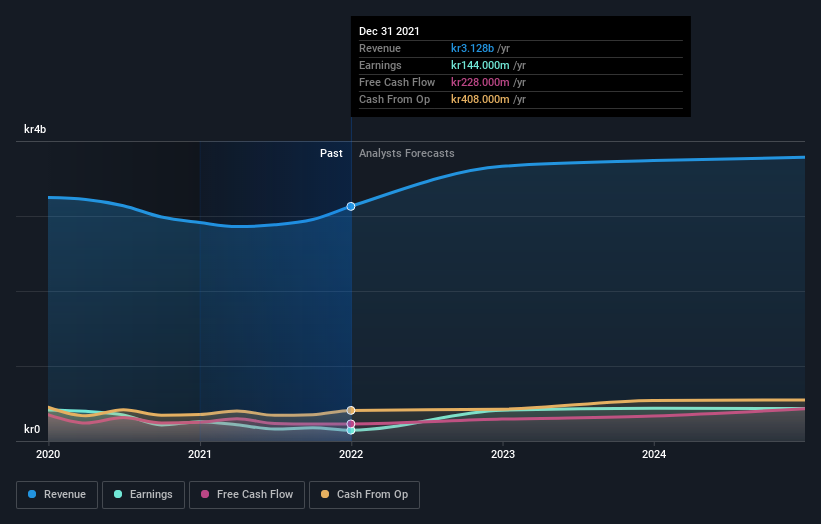Click the Cash From Op label in tooltip

(394, 99)
